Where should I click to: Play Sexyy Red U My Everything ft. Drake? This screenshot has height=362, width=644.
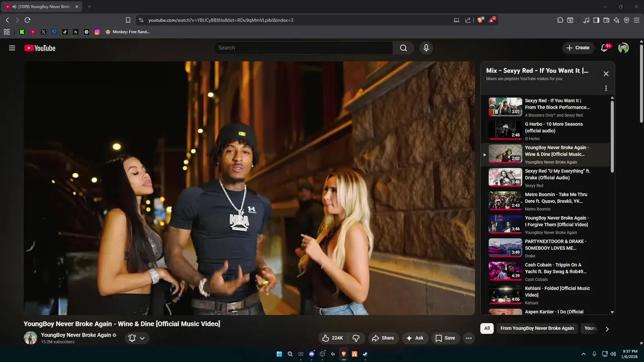click(545, 177)
